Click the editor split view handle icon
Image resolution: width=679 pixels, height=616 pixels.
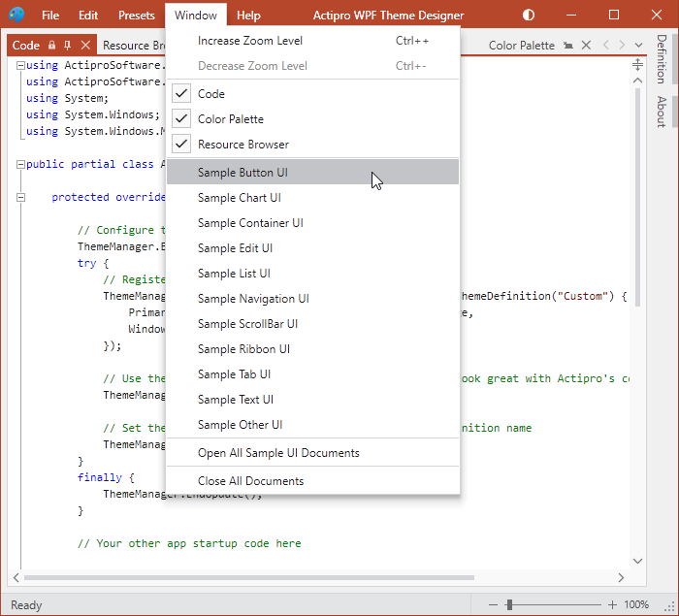(x=637, y=65)
